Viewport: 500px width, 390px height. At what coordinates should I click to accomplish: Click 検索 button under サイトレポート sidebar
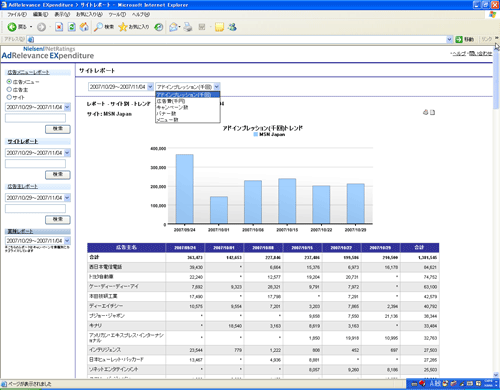58,175
